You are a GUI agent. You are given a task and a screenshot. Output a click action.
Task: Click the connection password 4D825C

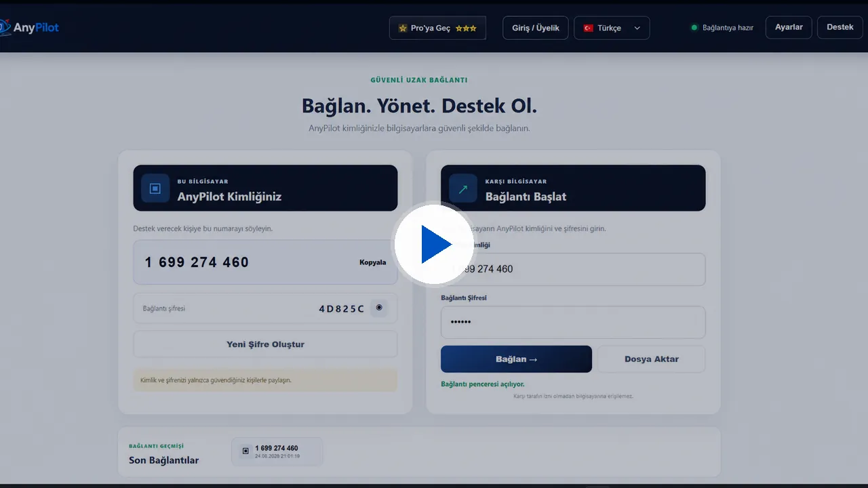click(x=342, y=309)
